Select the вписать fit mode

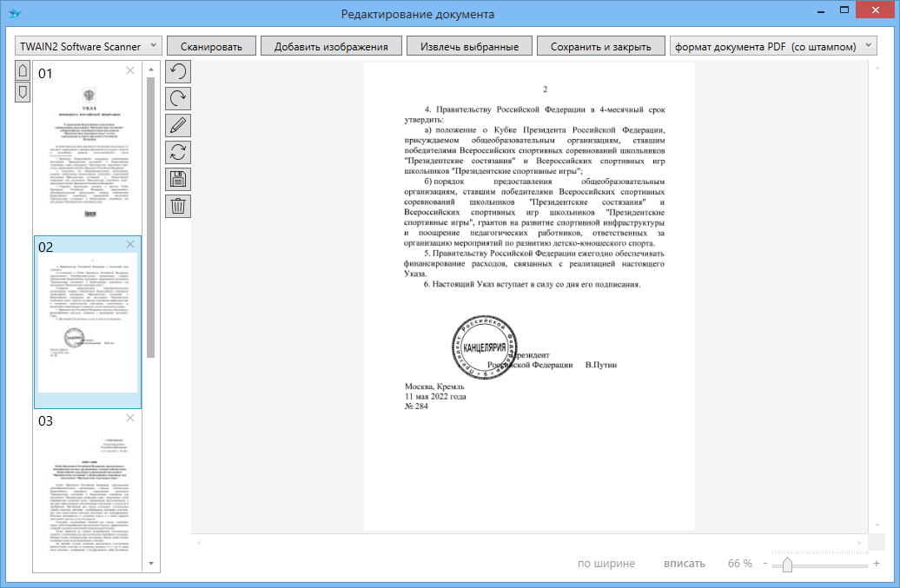(684, 564)
